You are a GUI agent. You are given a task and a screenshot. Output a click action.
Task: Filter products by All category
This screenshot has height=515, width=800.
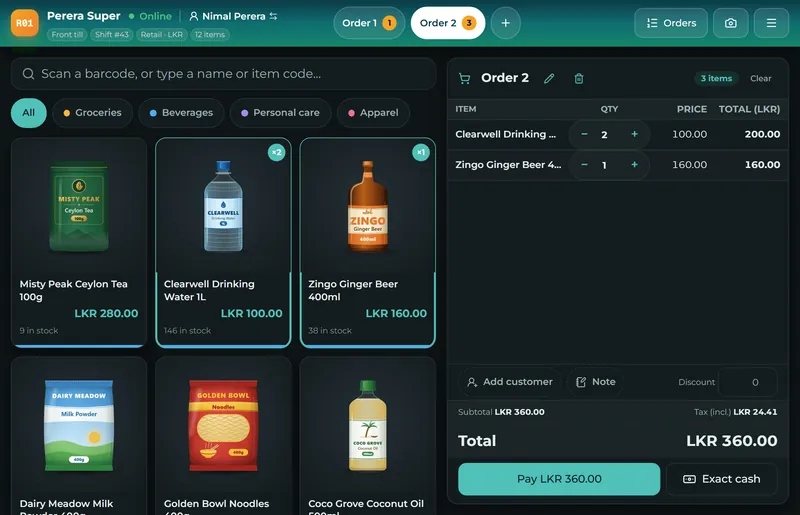[x=29, y=113]
